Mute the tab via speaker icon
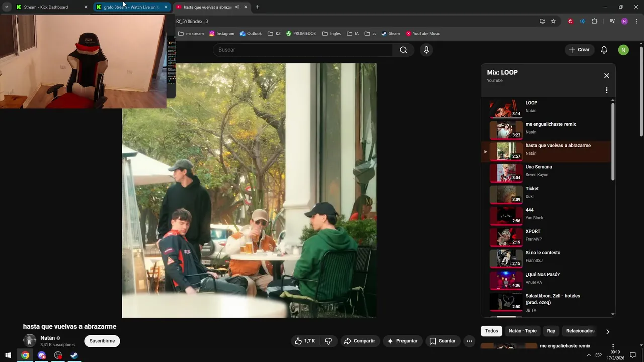Viewport: 644px width, 362px height. 237,7
